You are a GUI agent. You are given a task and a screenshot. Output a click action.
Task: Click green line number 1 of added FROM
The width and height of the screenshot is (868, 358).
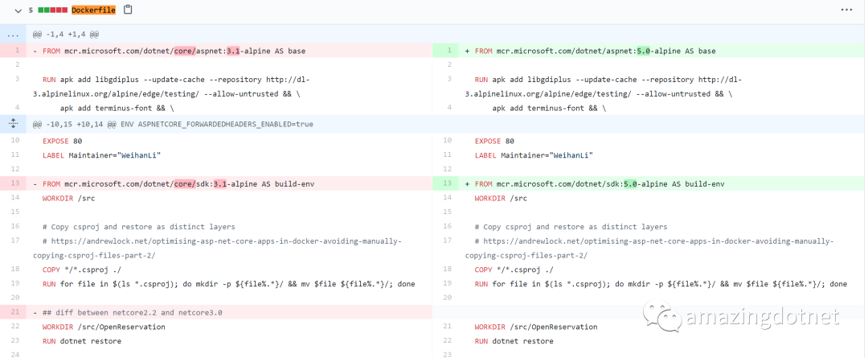445,51
